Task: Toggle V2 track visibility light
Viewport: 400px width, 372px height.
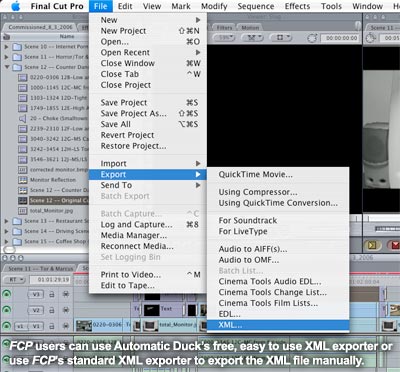Action: coord(6,310)
